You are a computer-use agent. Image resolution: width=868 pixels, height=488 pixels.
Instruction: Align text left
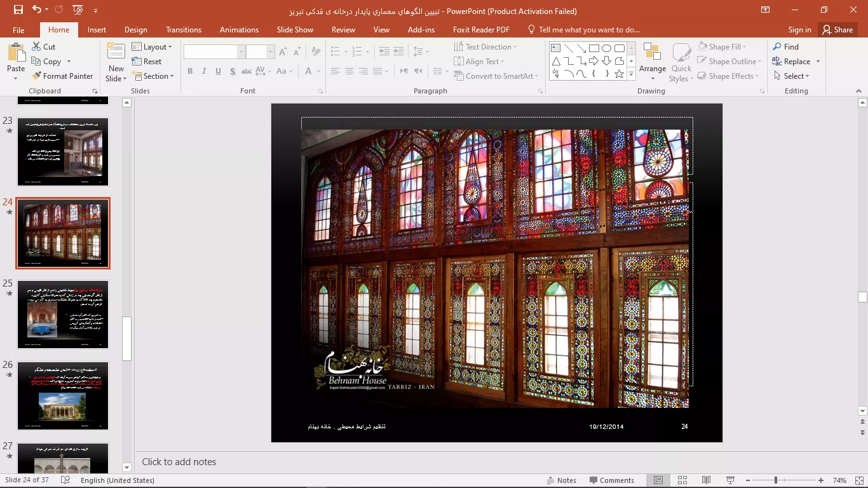coord(336,71)
